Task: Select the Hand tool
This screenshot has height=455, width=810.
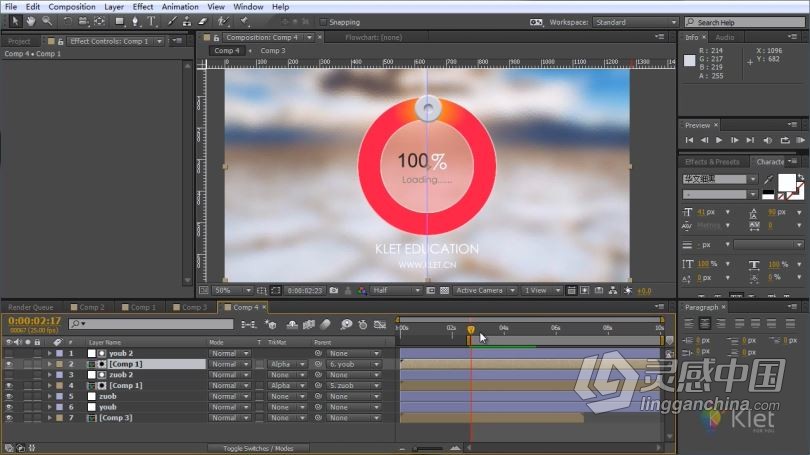Action: 31,21
